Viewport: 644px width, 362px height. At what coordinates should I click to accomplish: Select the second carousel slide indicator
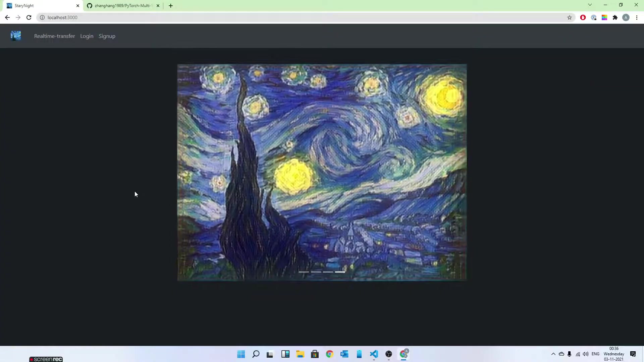(x=316, y=272)
